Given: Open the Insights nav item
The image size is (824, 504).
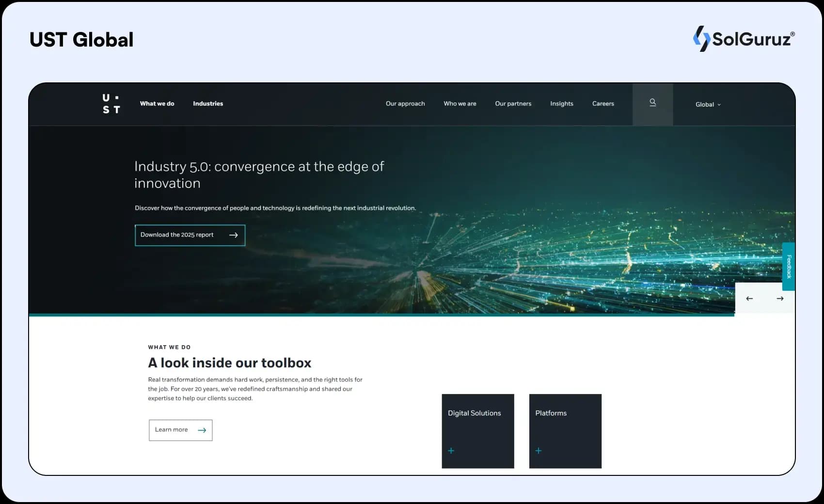Looking at the screenshot, I should coord(562,104).
